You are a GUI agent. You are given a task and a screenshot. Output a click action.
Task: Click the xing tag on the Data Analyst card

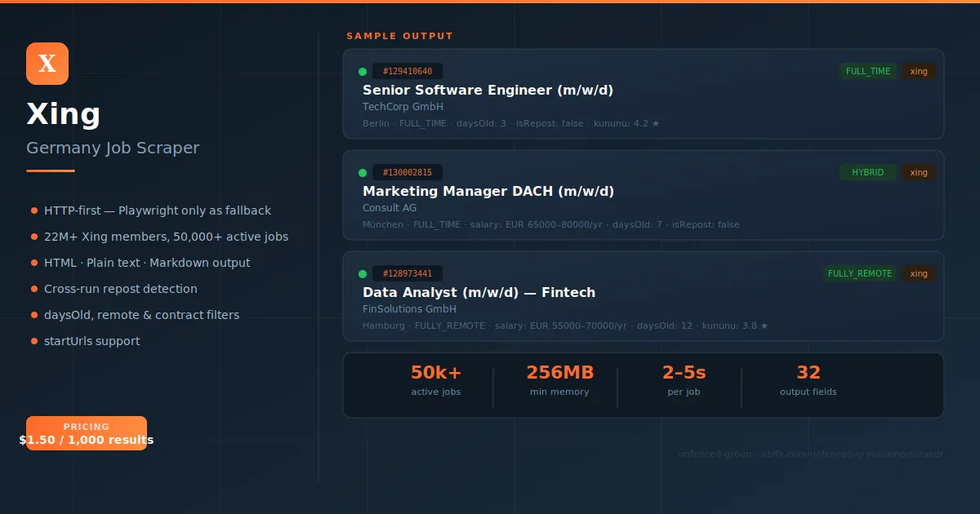pos(919,273)
